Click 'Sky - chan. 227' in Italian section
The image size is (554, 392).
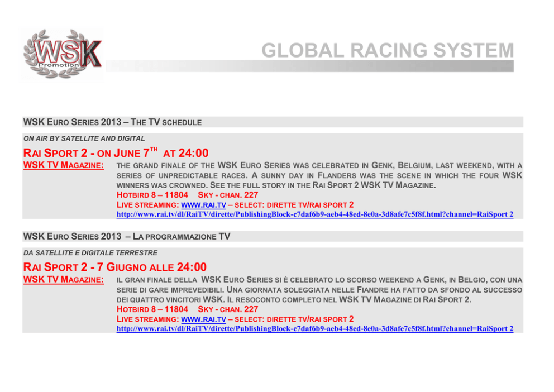228,309
